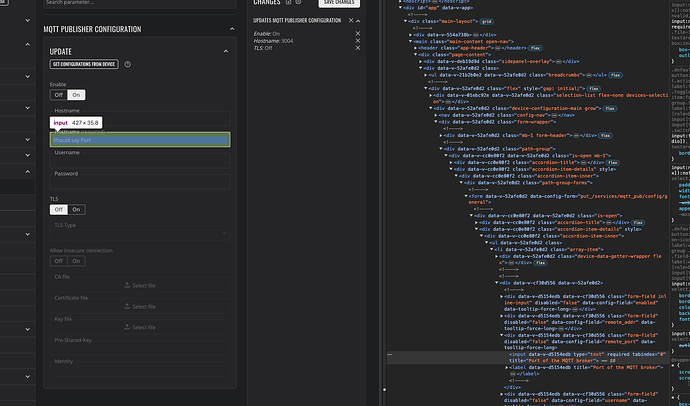
Task: Expand the nav config-nav node in DevTools
Action: tap(436, 115)
